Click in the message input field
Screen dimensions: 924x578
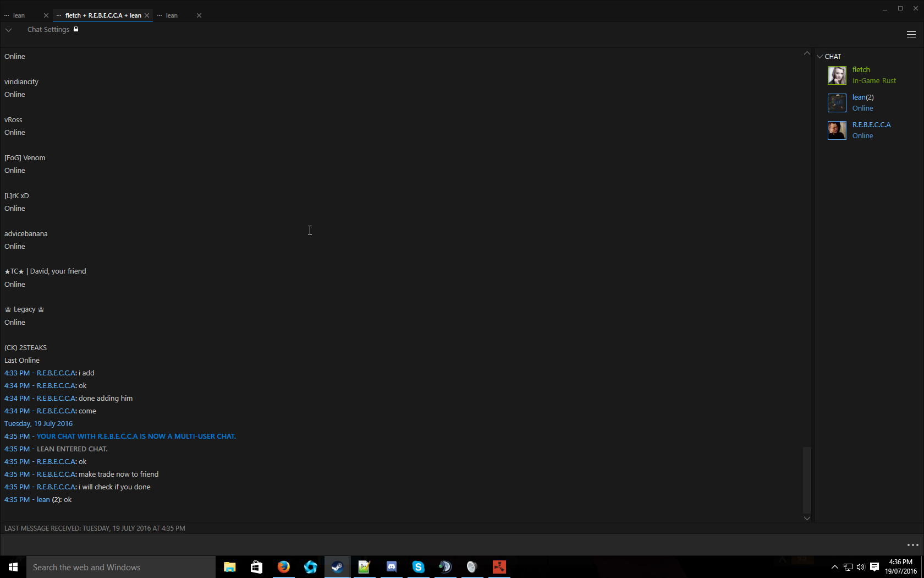coord(440,545)
